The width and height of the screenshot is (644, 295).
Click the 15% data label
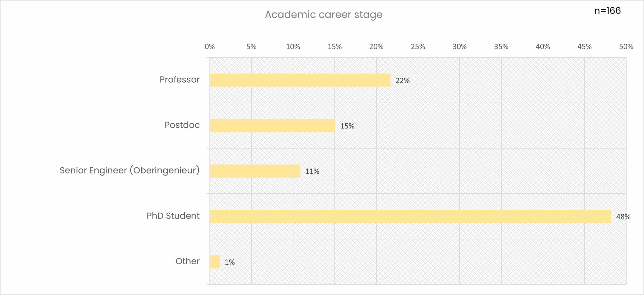point(347,126)
